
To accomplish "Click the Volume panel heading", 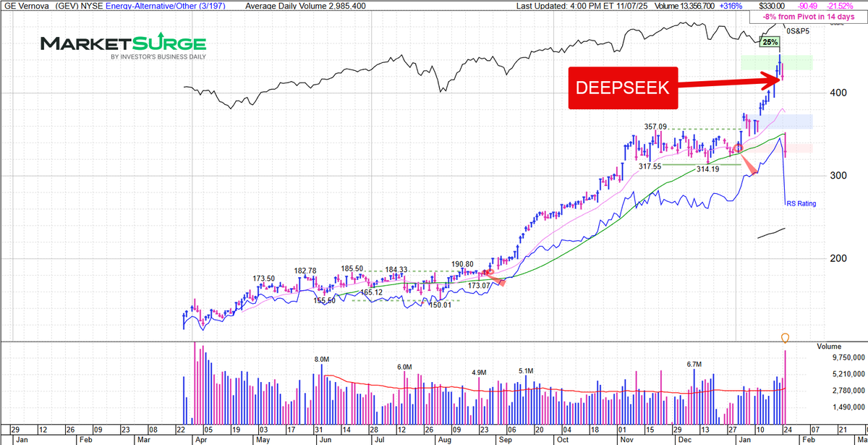I will pyautogui.click(x=829, y=346).
